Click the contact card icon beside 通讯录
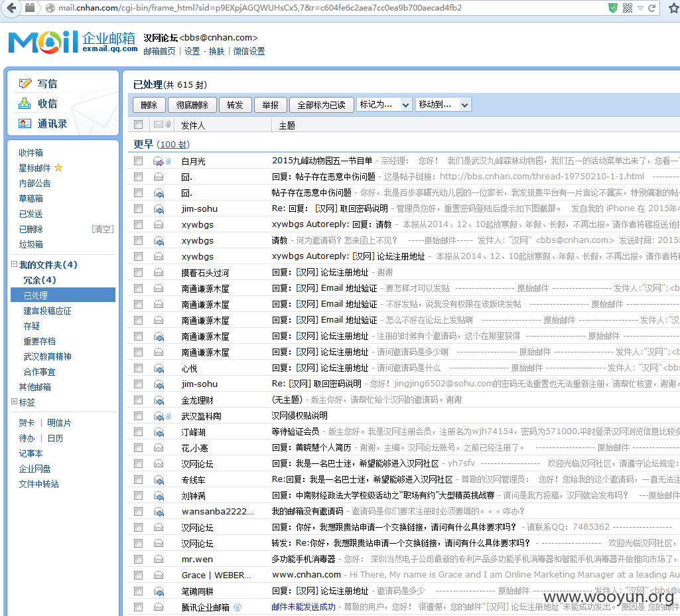This screenshot has width=680, height=616. pyautogui.click(x=25, y=123)
